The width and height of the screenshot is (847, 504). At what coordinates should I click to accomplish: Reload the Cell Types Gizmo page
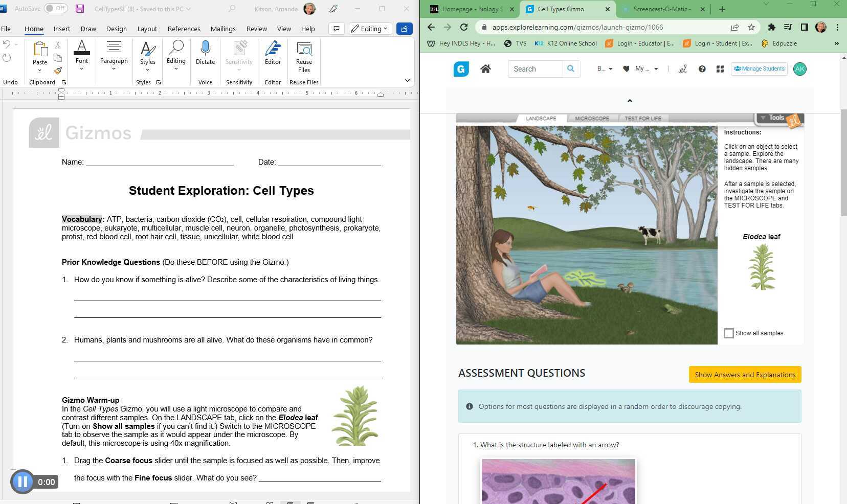pos(464,27)
